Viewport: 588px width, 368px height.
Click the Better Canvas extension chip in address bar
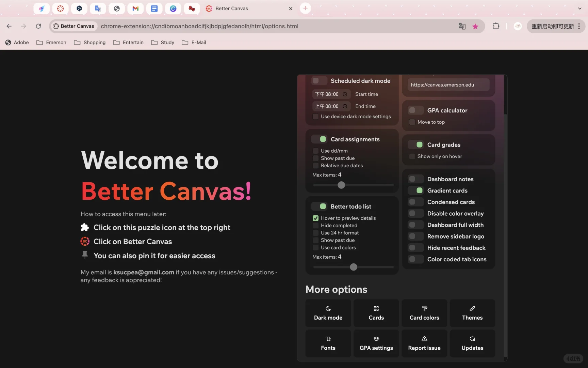[74, 26]
